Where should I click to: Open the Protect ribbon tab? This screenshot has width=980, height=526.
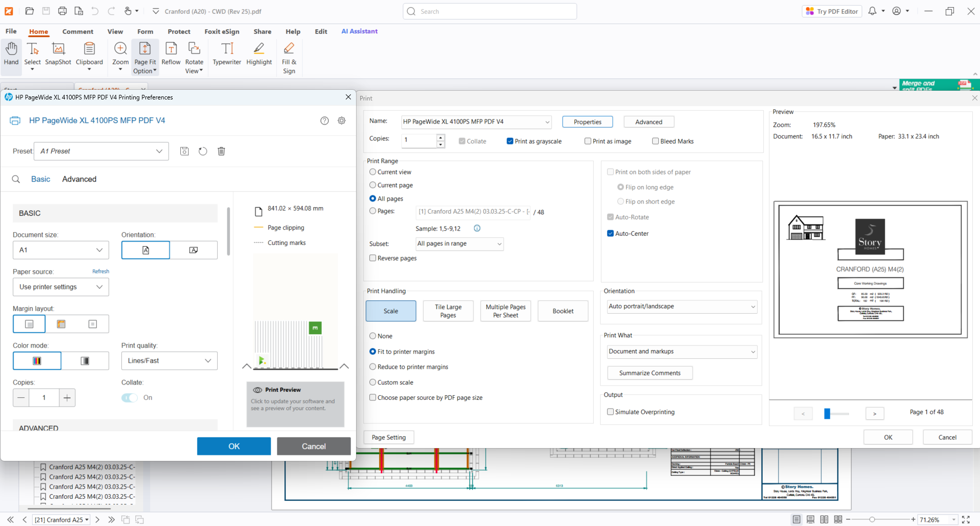click(x=179, y=31)
